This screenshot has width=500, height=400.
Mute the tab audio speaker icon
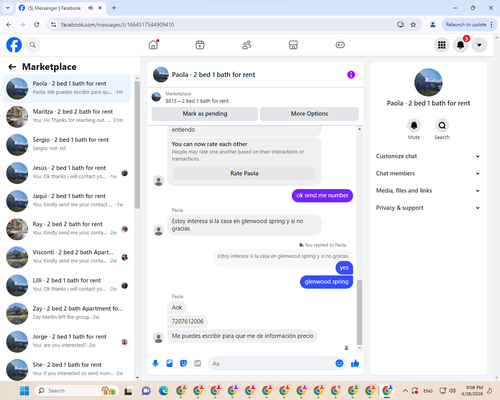(x=90, y=8)
